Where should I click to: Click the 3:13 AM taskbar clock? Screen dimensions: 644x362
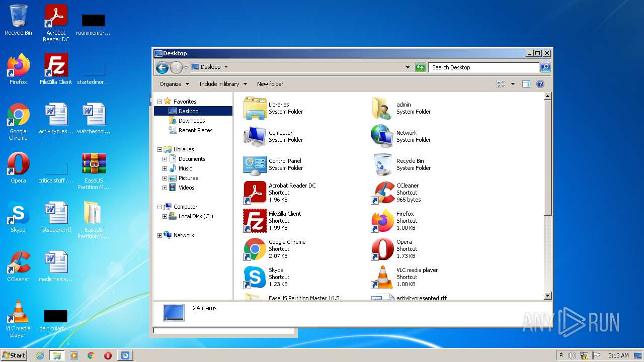click(x=618, y=355)
